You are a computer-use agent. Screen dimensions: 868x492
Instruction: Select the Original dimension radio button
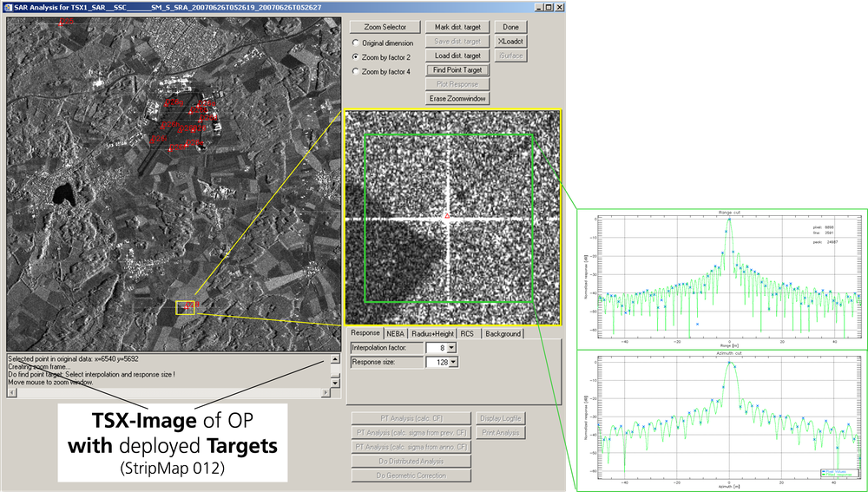click(355, 43)
